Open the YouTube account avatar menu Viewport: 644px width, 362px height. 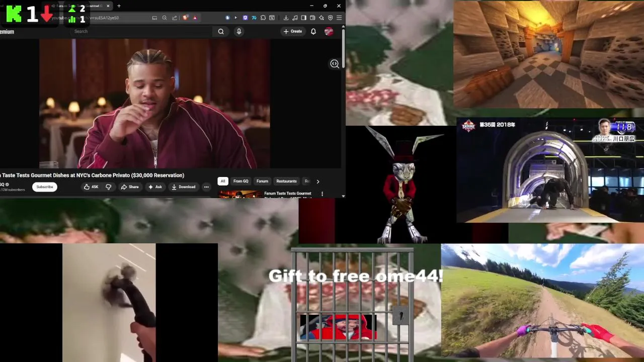(x=329, y=31)
